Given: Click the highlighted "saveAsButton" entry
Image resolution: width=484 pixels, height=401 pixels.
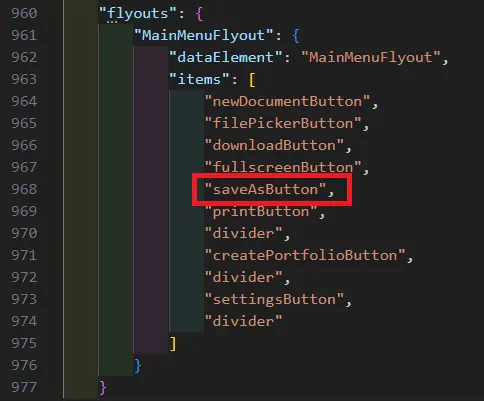Looking at the screenshot, I should [x=265, y=189].
